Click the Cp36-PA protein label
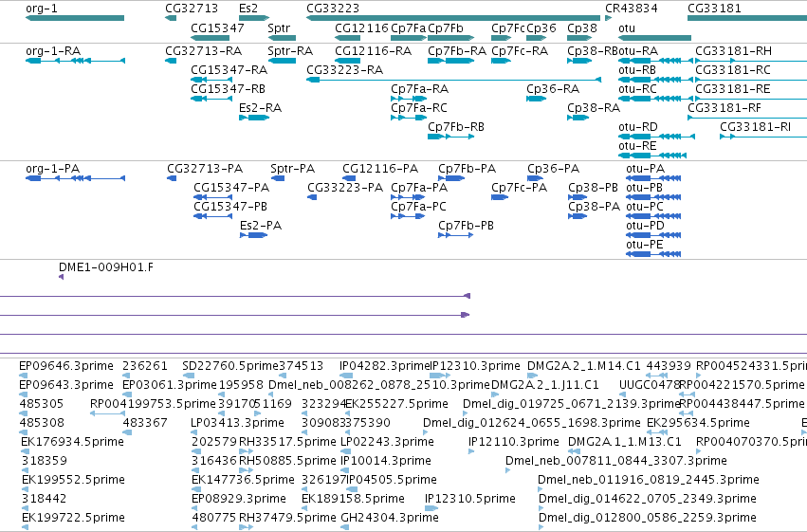 point(553,169)
